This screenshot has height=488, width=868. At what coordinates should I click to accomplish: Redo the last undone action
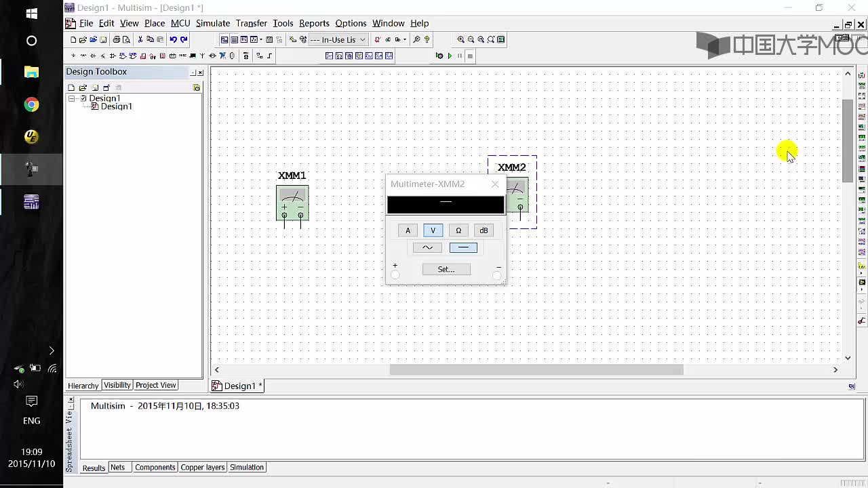[184, 39]
